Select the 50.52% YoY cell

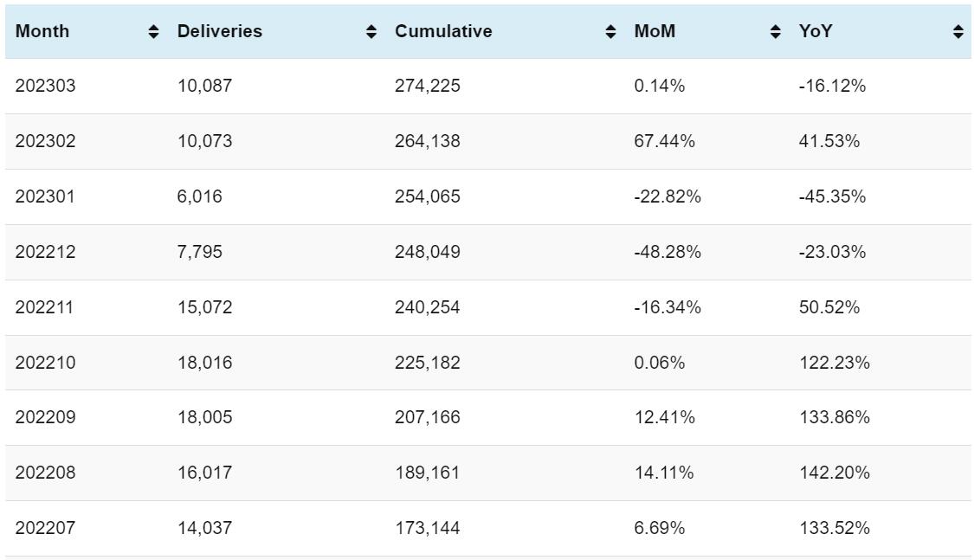829,307
